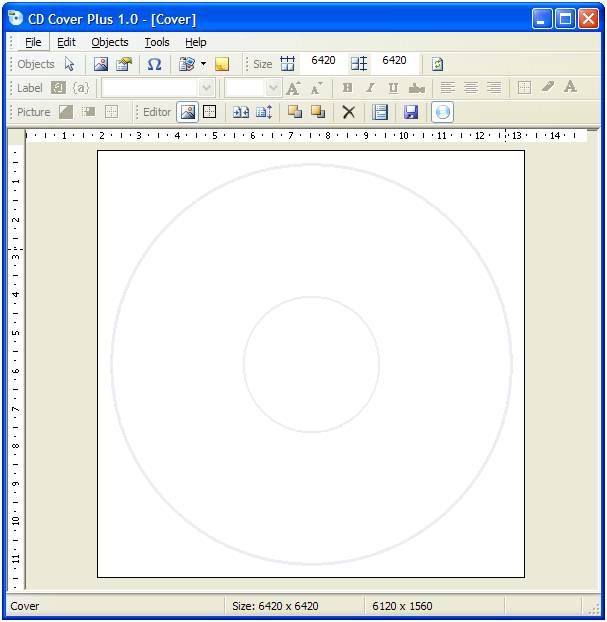Image resolution: width=607 pixels, height=622 pixels.
Task: Align label text right
Action: pos(494,88)
